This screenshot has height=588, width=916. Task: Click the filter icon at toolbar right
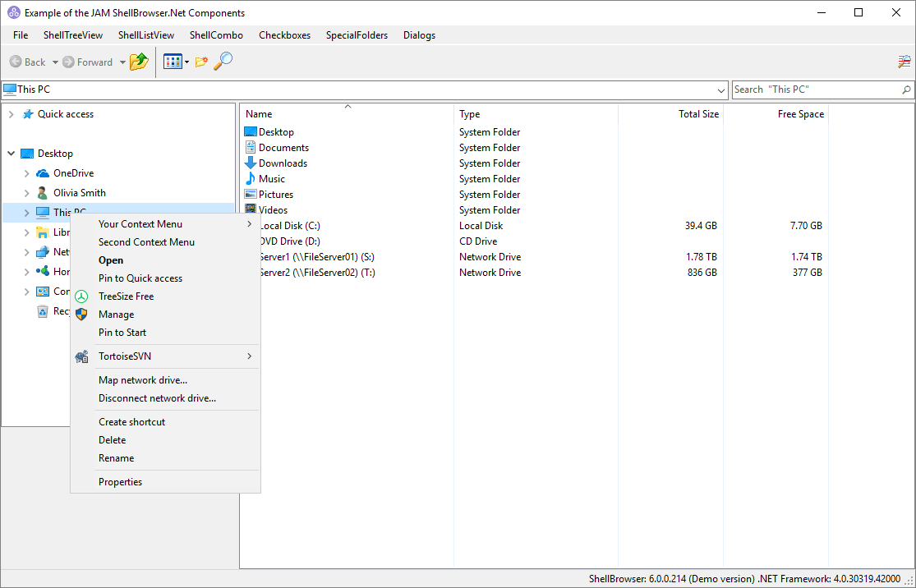(904, 62)
